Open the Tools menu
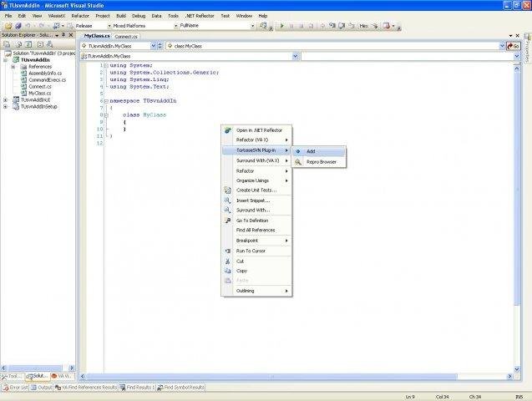This screenshot has width=532, height=401. tap(173, 16)
